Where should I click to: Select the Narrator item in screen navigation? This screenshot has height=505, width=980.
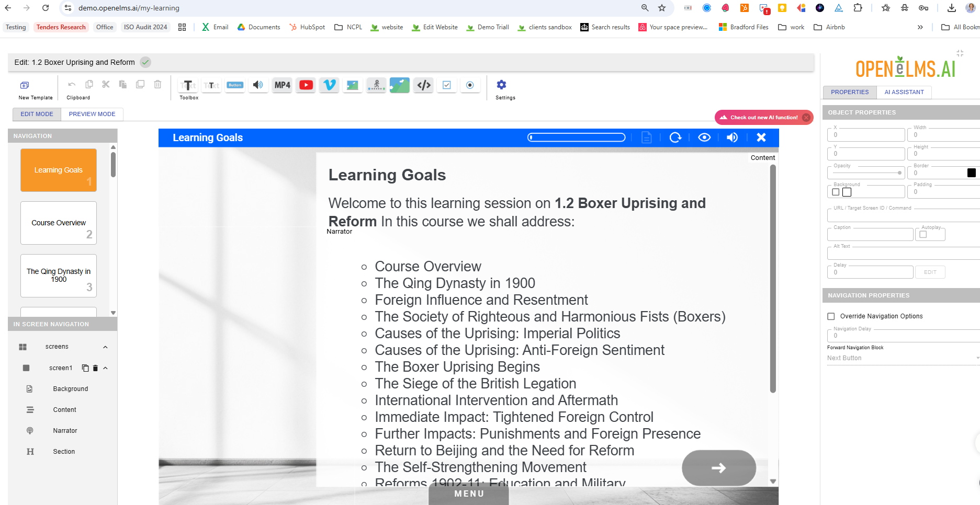(65, 431)
